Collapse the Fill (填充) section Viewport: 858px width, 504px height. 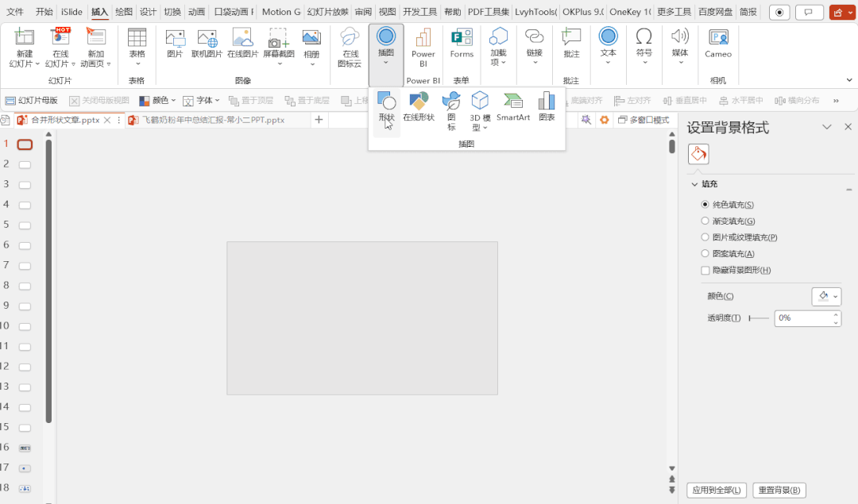695,184
